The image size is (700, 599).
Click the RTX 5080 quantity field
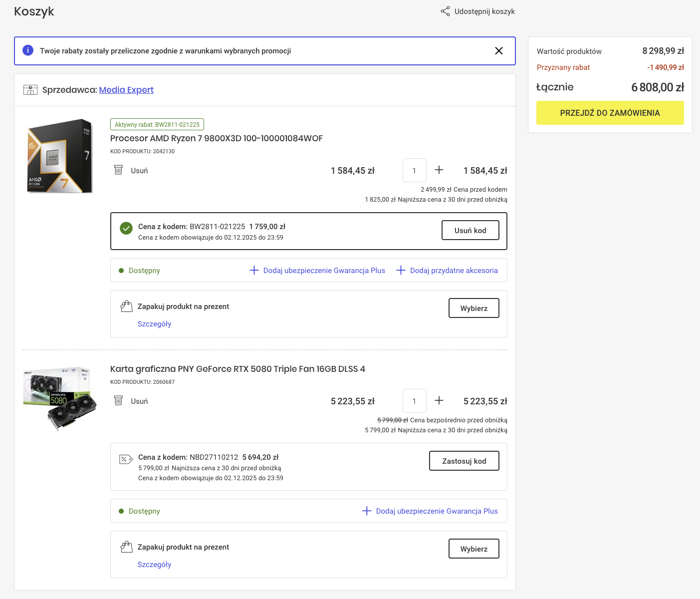pyautogui.click(x=414, y=401)
